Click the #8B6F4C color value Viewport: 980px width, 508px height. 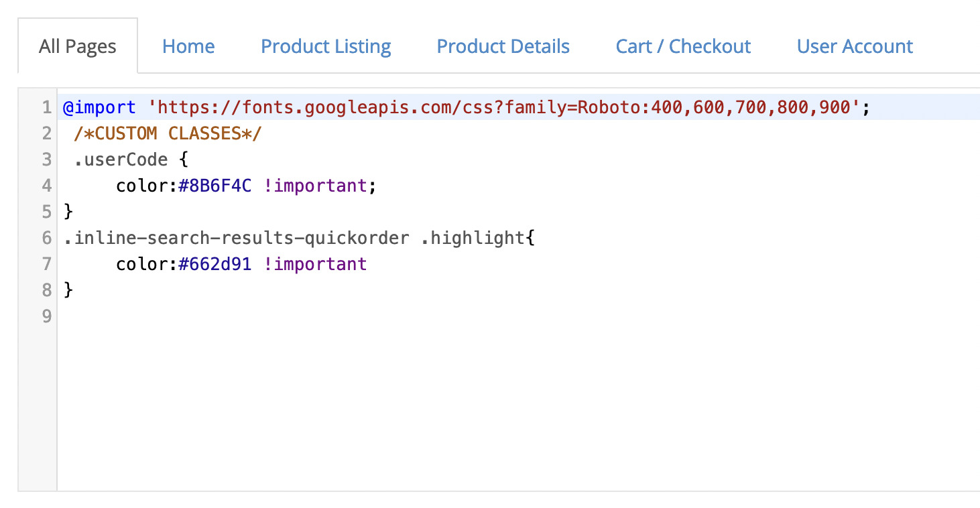coord(215,186)
